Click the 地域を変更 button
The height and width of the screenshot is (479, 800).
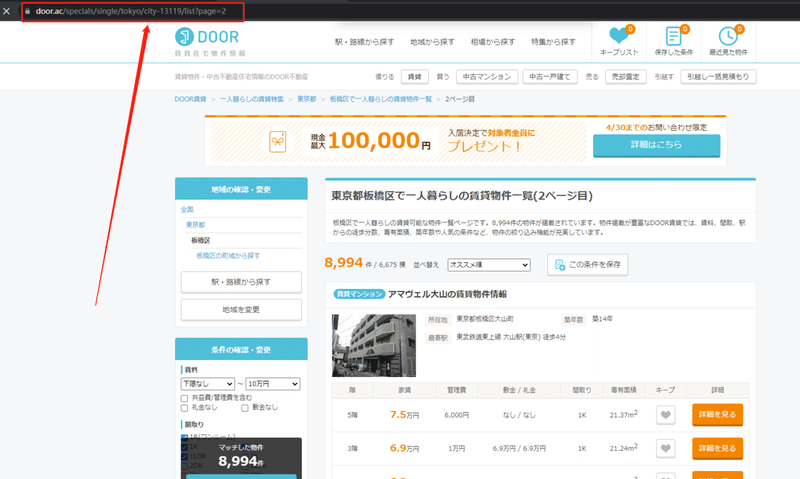click(x=241, y=310)
